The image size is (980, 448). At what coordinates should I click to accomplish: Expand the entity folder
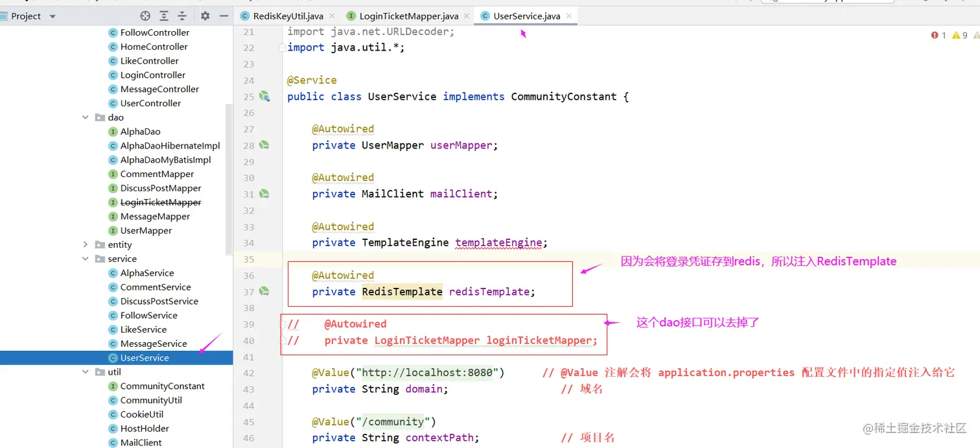point(86,244)
